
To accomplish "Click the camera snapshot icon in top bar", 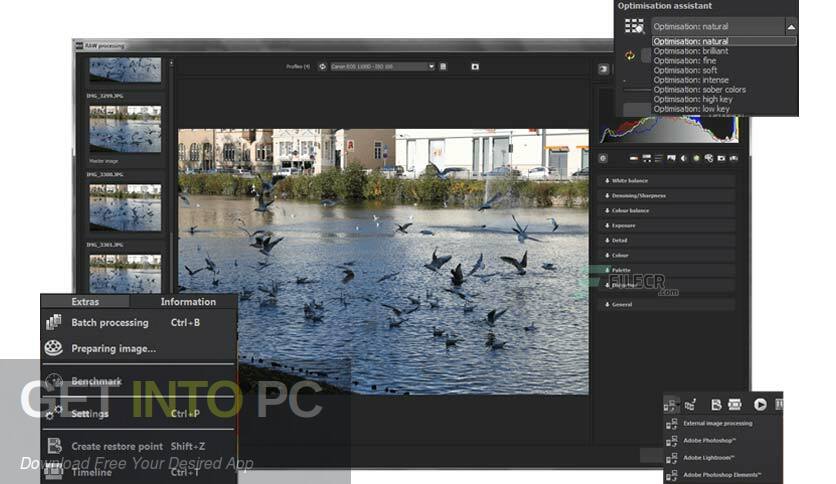I will tap(475, 67).
